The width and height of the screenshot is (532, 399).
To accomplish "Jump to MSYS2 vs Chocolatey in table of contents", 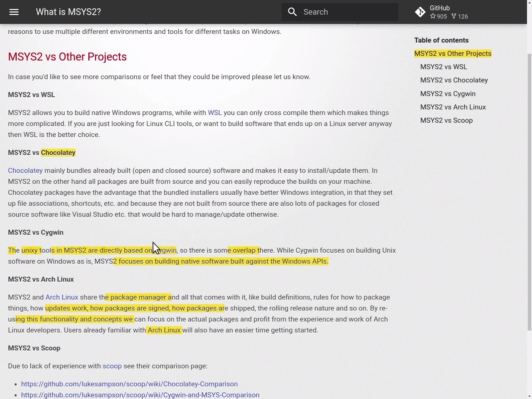I will [454, 80].
